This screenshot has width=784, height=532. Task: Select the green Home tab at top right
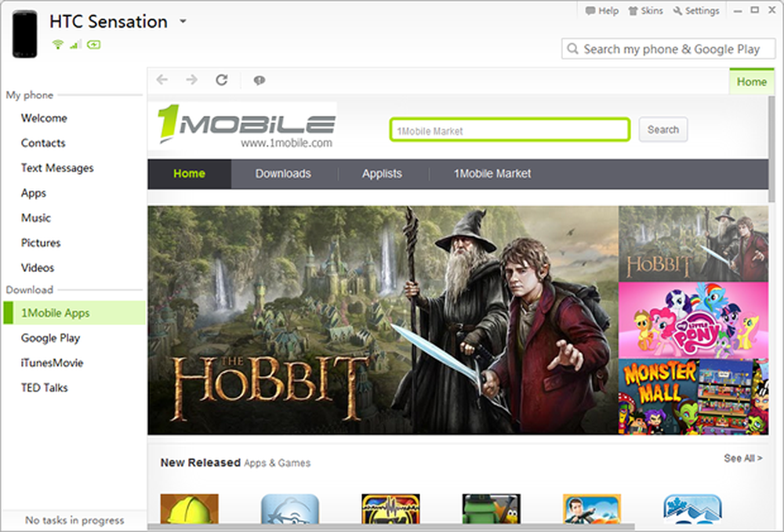click(752, 81)
